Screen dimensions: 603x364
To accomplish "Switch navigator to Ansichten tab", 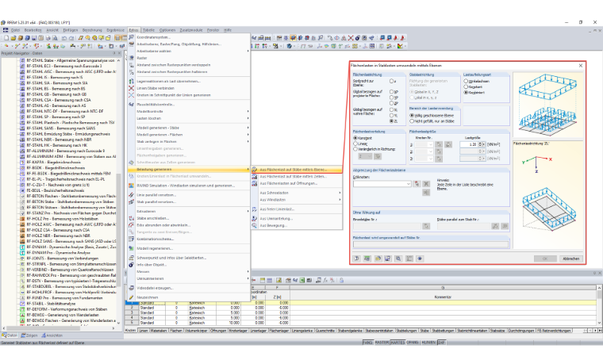I will click(x=52, y=335).
